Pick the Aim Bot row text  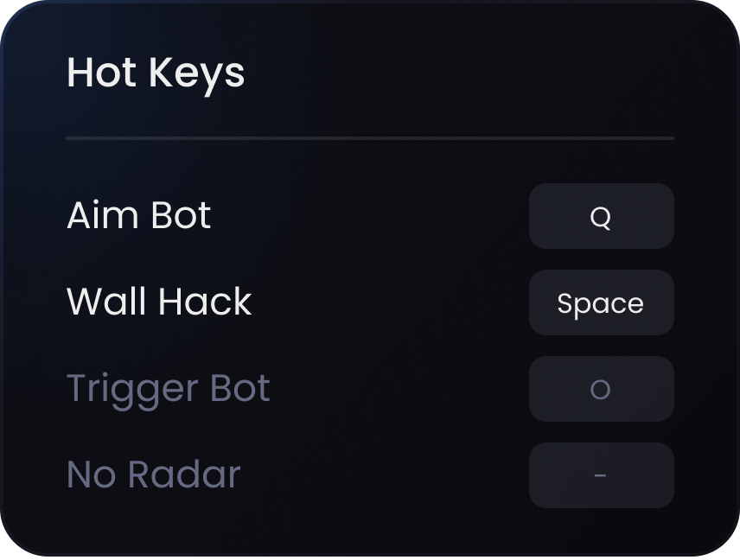(x=138, y=215)
